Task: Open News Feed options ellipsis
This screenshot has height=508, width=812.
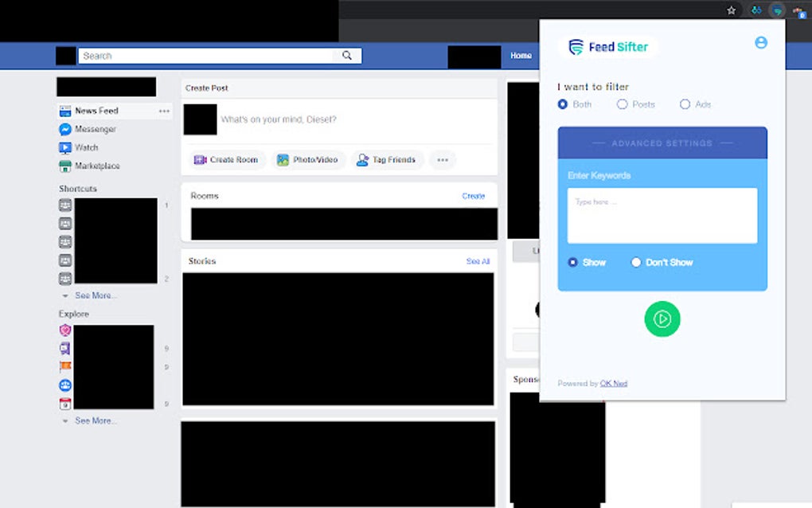Action: click(x=164, y=111)
